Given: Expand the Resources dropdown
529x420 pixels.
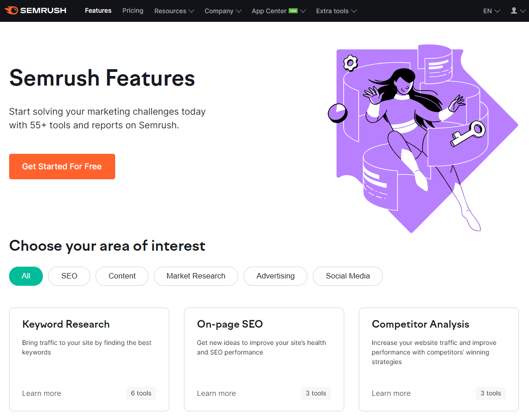Looking at the screenshot, I should 174,11.
